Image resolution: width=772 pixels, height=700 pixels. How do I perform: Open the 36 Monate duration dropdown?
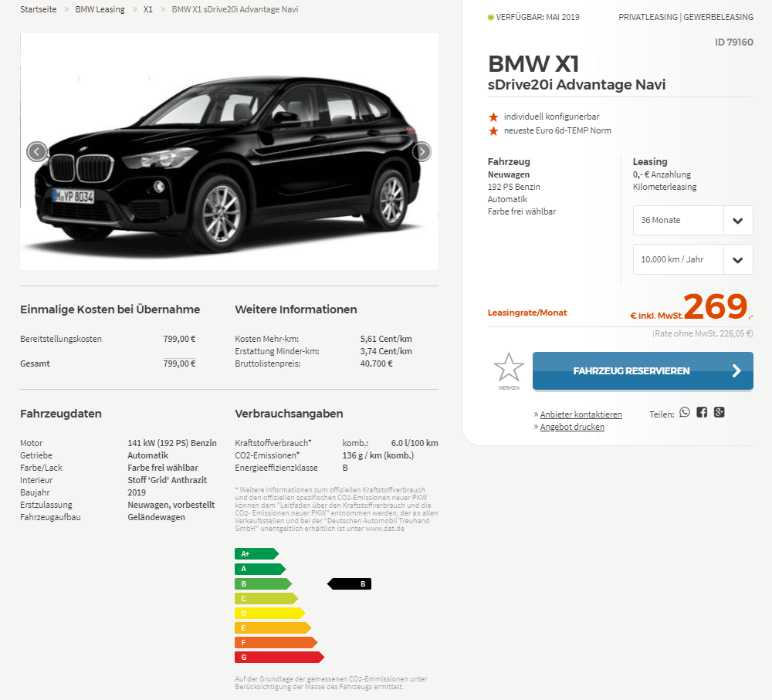[692, 220]
